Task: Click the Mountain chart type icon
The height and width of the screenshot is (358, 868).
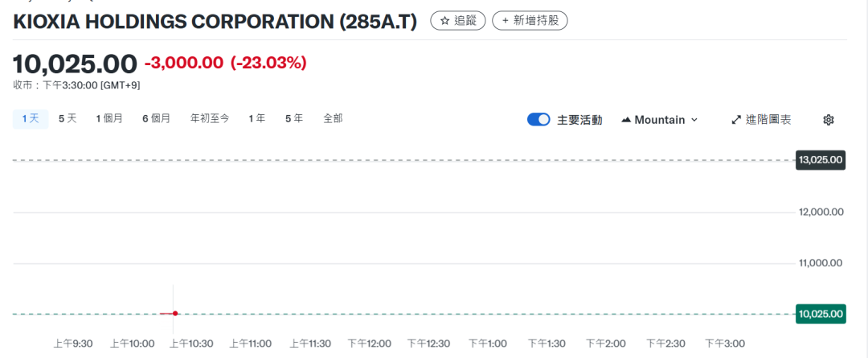Action: pyautogui.click(x=627, y=120)
